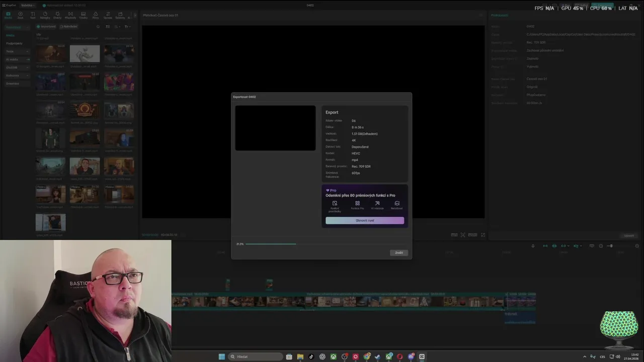Screen dimensions: 644x362
Task: Open the Přechody transitions tab
Action: pos(70,15)
